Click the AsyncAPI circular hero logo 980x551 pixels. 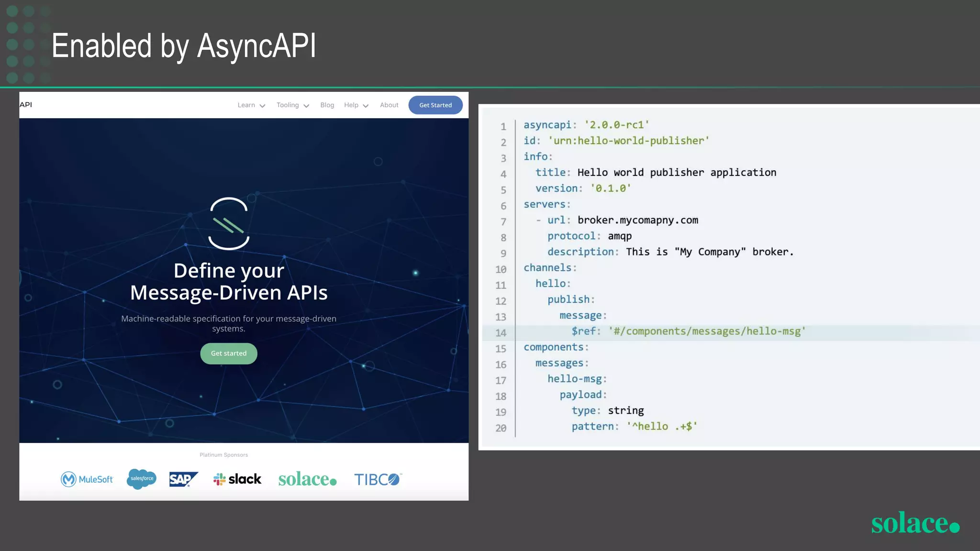pyautogui.click(x=229, y=223)
